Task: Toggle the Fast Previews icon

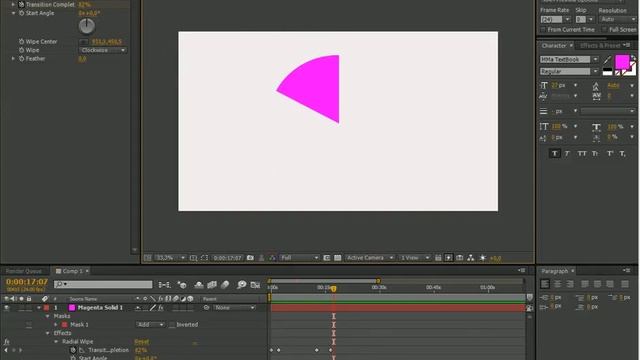Action: 449,258
